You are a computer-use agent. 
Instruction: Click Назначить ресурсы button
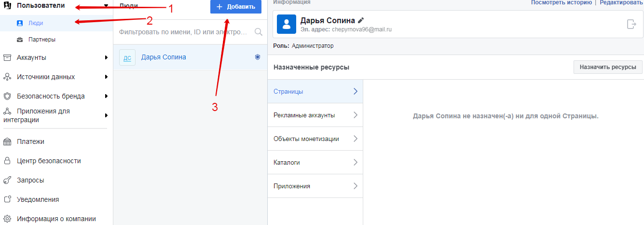[607, 67]
